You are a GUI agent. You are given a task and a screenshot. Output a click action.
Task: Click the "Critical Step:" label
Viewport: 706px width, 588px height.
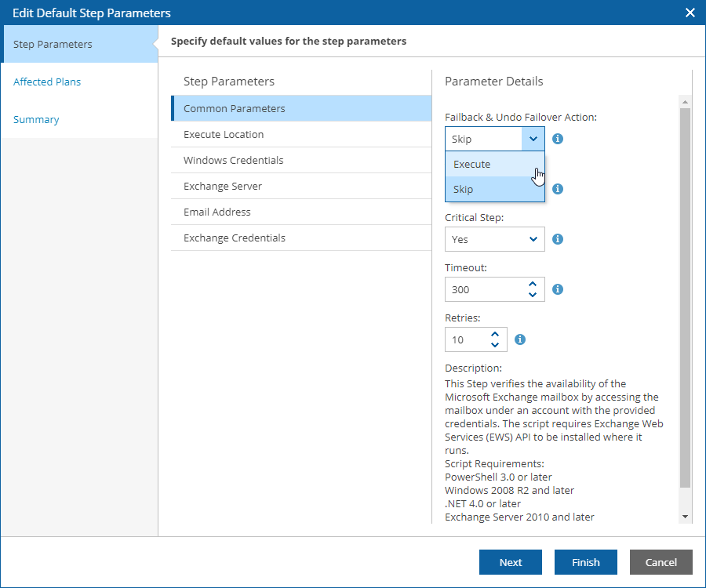pos(474,218)
